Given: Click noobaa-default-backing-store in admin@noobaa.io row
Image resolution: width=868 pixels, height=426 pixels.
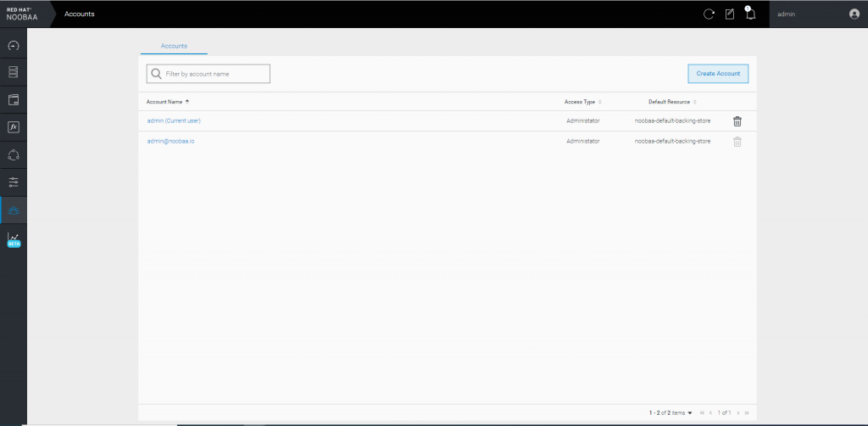Looking at the screenshot, I should coord(672,141).
